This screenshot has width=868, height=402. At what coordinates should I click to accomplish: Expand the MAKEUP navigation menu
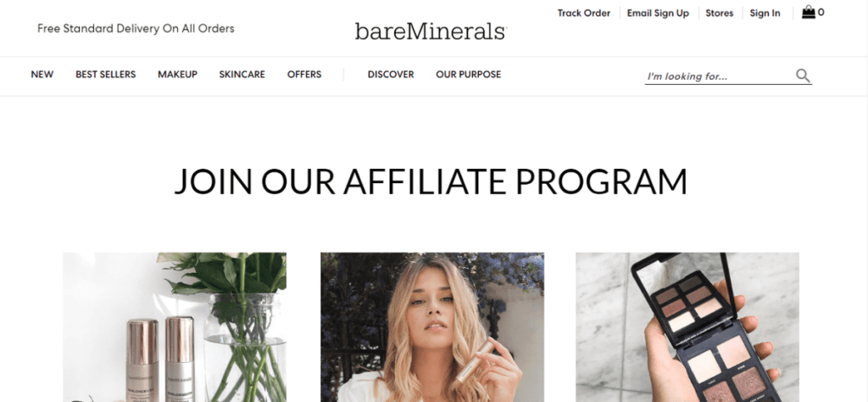[x=178, y=74]
